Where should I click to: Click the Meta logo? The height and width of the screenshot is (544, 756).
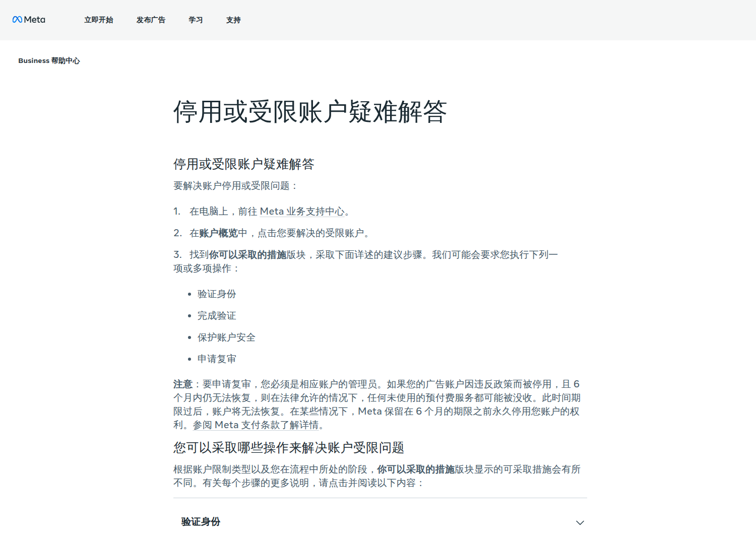[29, 20]
